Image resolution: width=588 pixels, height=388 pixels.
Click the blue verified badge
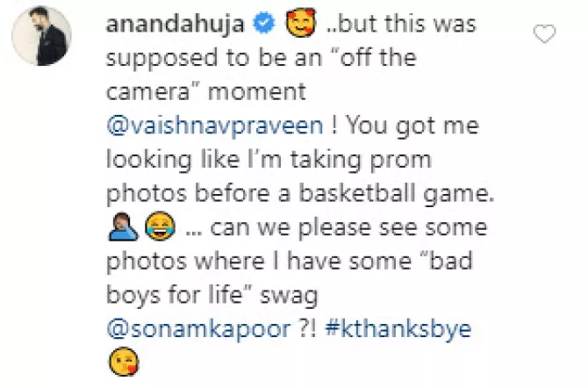[264, 24]
